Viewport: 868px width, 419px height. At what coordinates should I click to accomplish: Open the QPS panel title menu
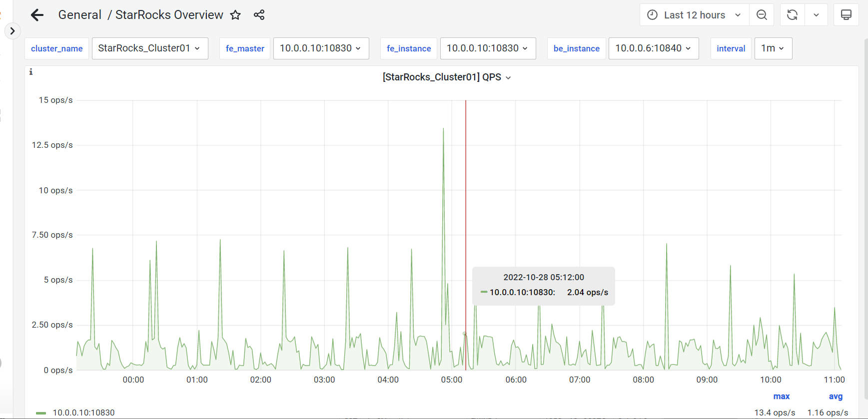tap(446, 77)
